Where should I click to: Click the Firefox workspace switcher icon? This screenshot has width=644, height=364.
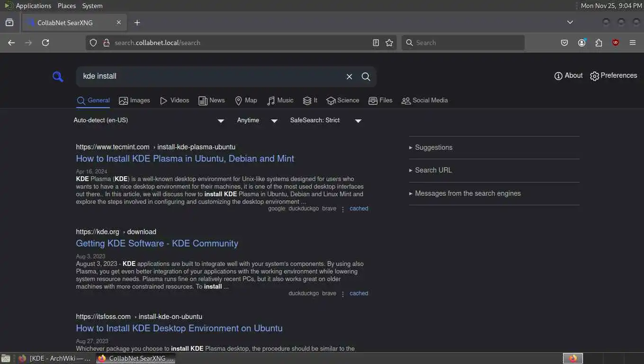click(573, 358)
